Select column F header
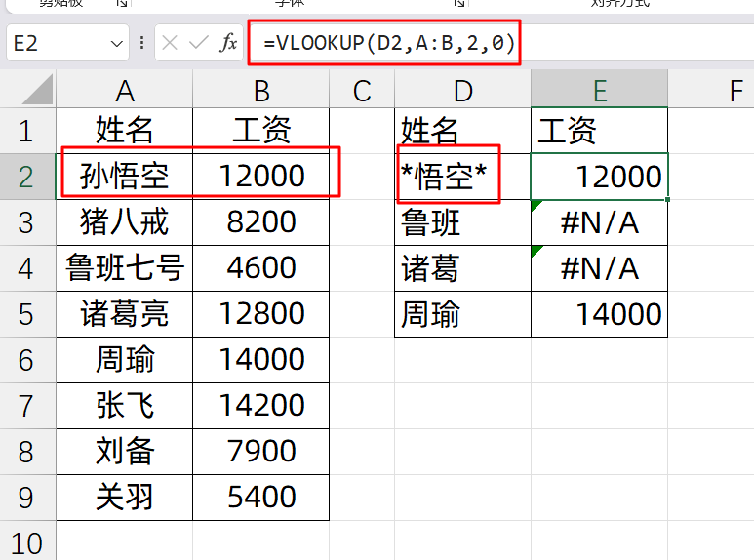The image size is (754, 560). [x=711, y=89]
